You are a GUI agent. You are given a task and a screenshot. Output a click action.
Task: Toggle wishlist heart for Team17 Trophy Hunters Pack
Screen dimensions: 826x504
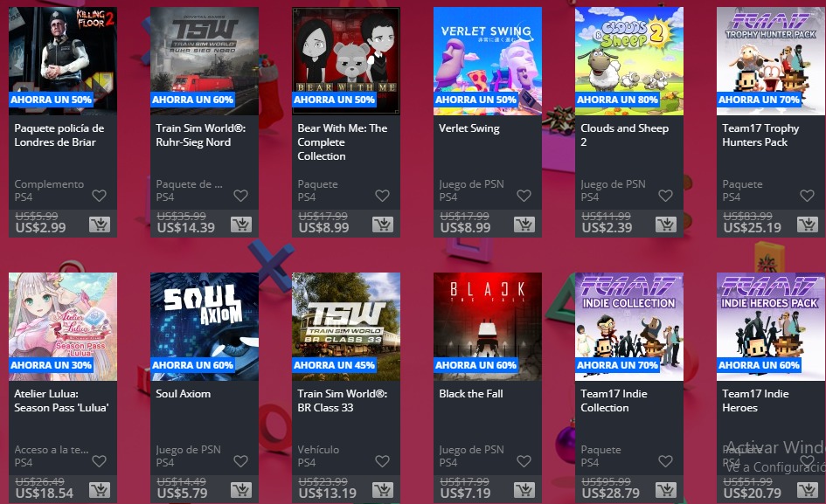[807, 196]
